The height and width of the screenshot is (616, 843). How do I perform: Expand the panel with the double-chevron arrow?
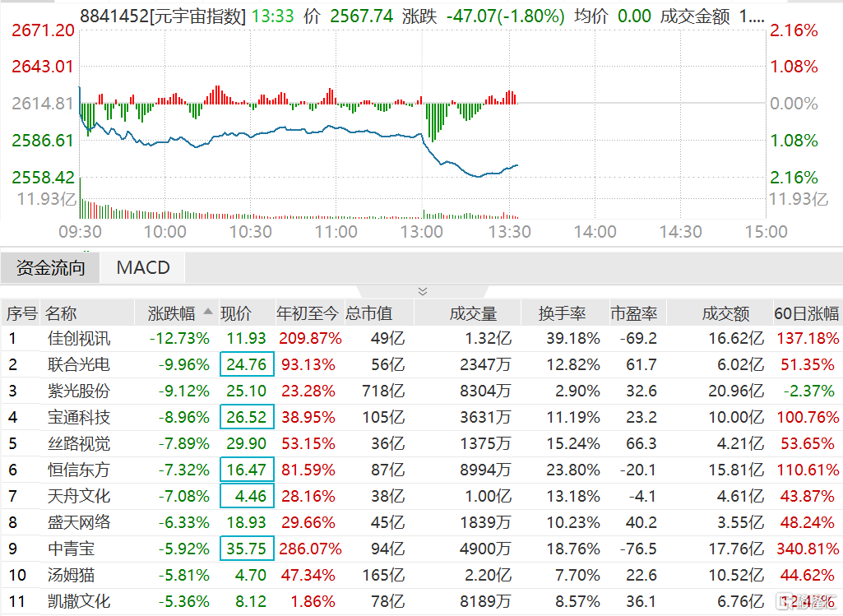tap(423, 291)
